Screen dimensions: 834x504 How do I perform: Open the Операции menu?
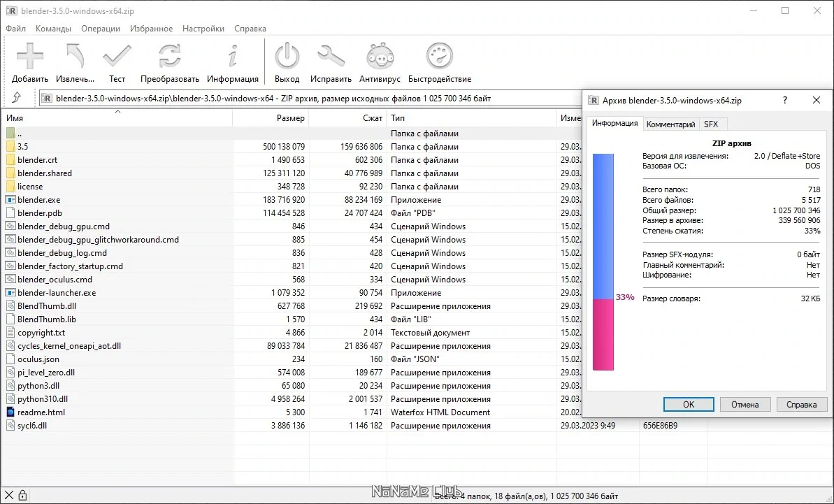point(101,29)
